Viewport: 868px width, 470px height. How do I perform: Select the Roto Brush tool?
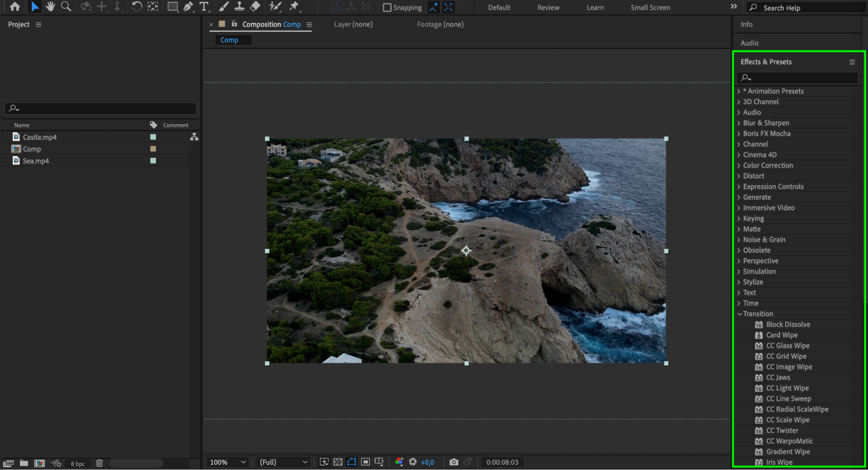coord(275,7)
